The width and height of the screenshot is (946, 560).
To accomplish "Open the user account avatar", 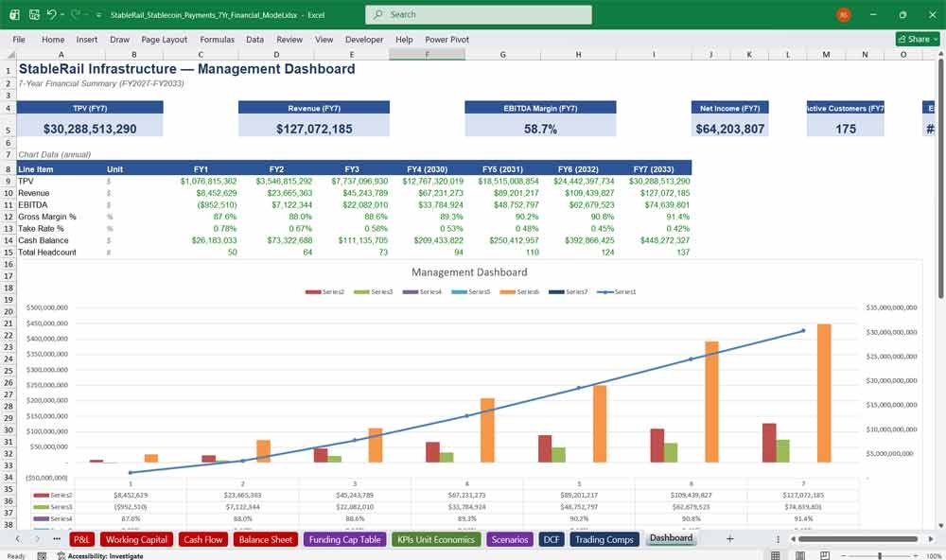I will [x=844, y=14].
